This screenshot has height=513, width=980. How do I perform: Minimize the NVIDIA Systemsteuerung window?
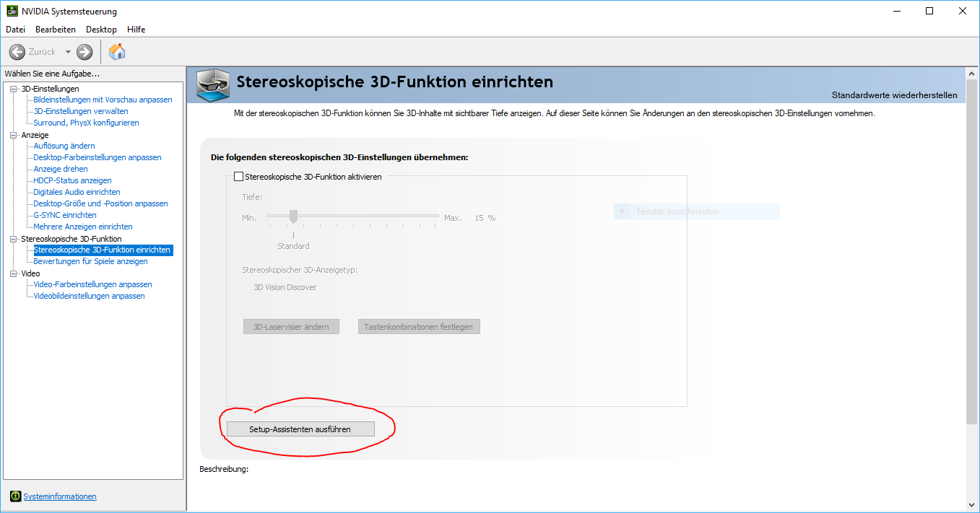point(897,11)
